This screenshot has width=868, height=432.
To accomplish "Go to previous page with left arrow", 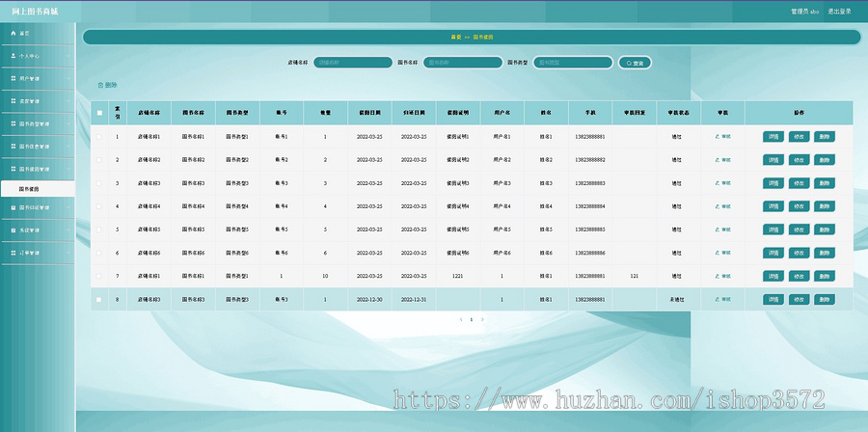I will click(x=461, y=319).
